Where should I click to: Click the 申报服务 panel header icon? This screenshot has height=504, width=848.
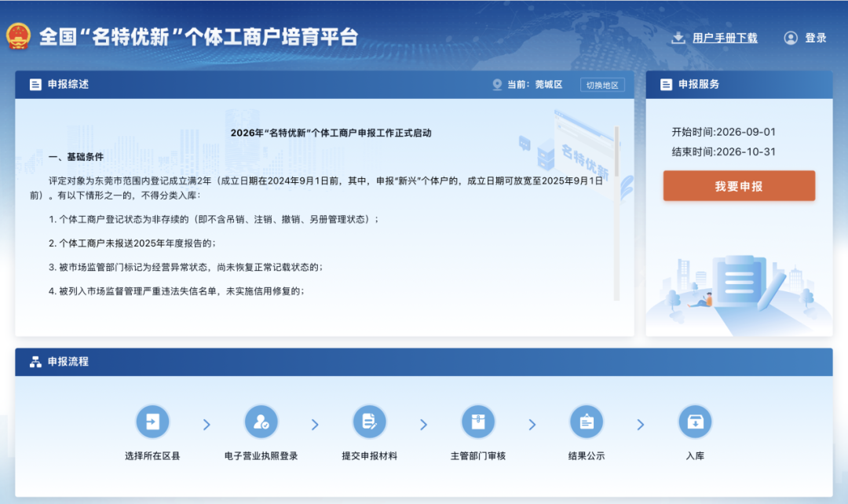(x=667, y=84)
